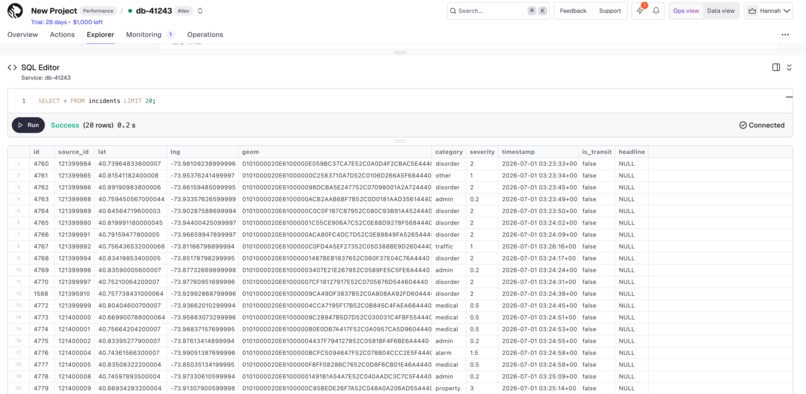Click the trial "$1,000 left" link
Image resolution: width=806 pixels, height=394 pixels.
[x=88, y=22]
